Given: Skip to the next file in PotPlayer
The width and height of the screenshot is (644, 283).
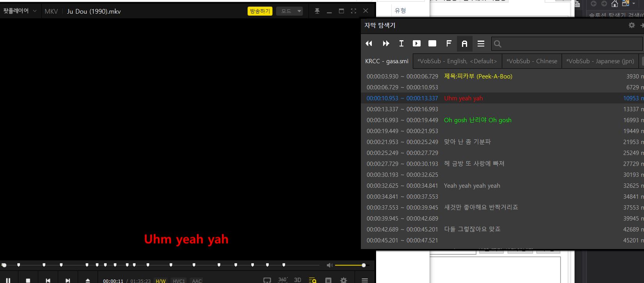Looking at the screenshot, I should pos(68,280).
